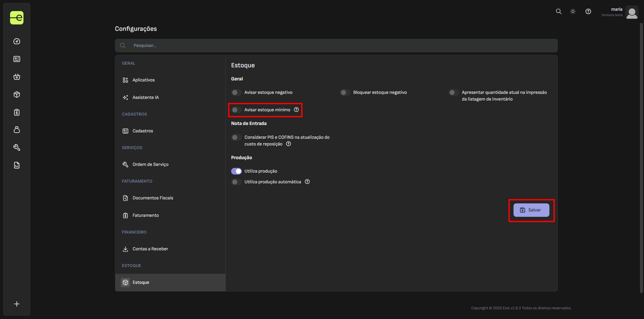Toggle Bloquear estoque negativo switch
Image resolution: width=644 pixels, height=319 pixels.
[345, 92]
